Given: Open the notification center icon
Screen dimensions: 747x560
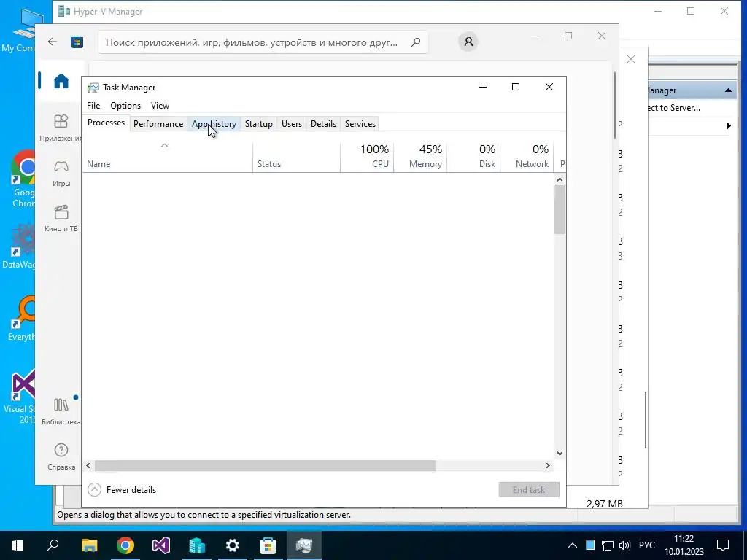Looking at the screenshot, I should pos(723,545).
